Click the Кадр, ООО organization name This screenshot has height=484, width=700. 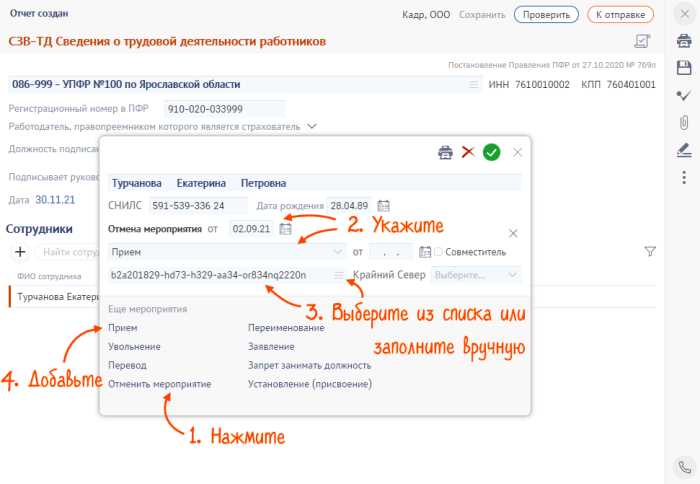pos(426,15)
